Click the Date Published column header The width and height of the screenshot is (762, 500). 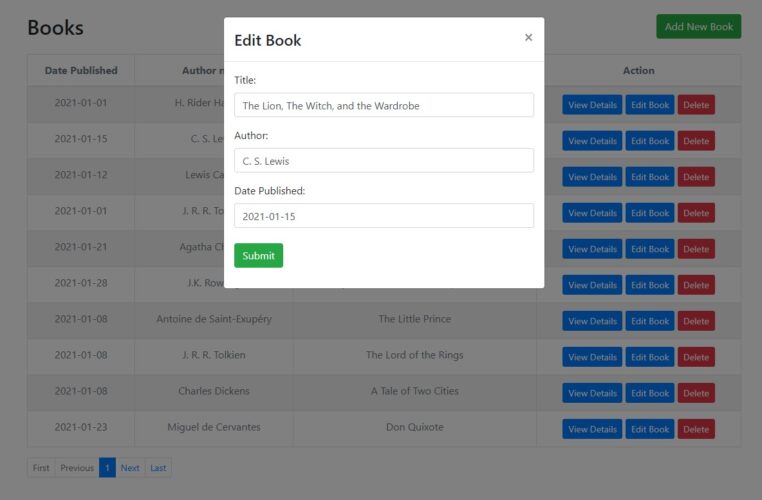pyautogui.click(x=81, y=70)
